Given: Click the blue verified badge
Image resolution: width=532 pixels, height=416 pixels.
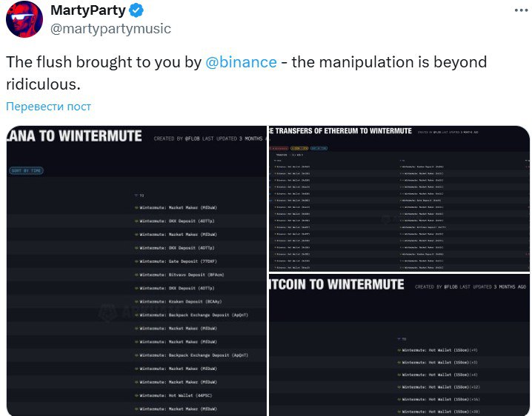Looking at the screenshot, I should (x=136, y=11).
